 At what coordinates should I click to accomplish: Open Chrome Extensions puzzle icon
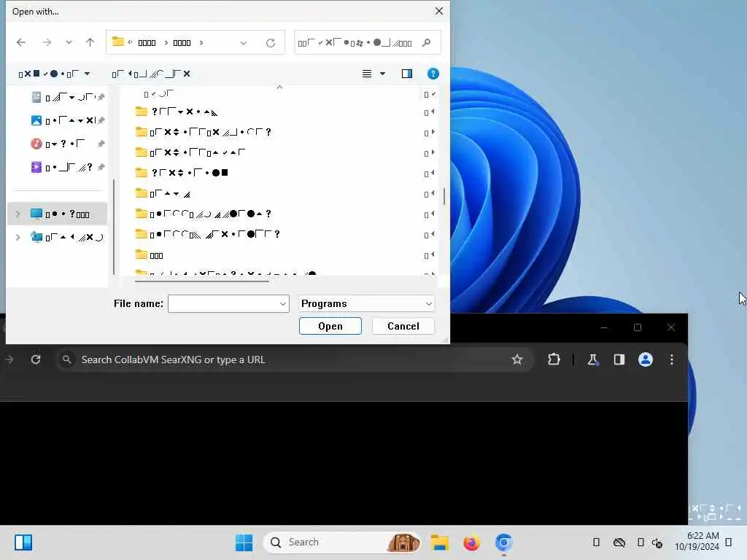[554, 359]
